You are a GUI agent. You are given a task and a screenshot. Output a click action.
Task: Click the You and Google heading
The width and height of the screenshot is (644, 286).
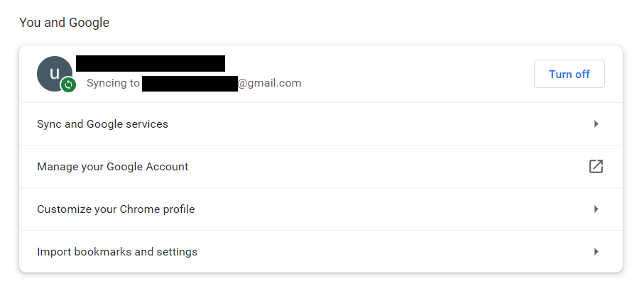(64, 23)
